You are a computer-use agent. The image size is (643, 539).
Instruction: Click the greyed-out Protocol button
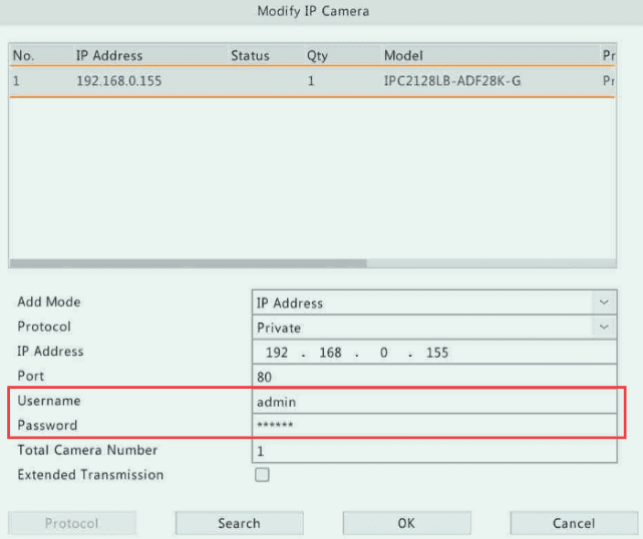coord(72,523)
